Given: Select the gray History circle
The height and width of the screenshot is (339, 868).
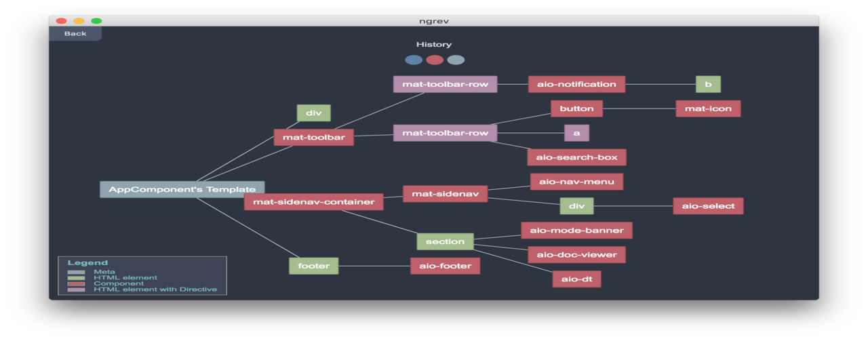Looking at the screenshot, I should [x=456, y=60].
